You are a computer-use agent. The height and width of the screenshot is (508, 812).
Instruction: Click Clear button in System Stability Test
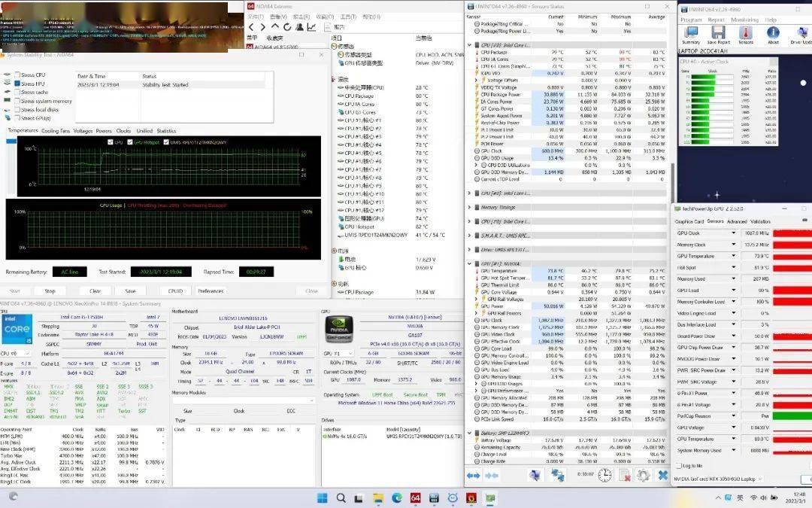95,291
